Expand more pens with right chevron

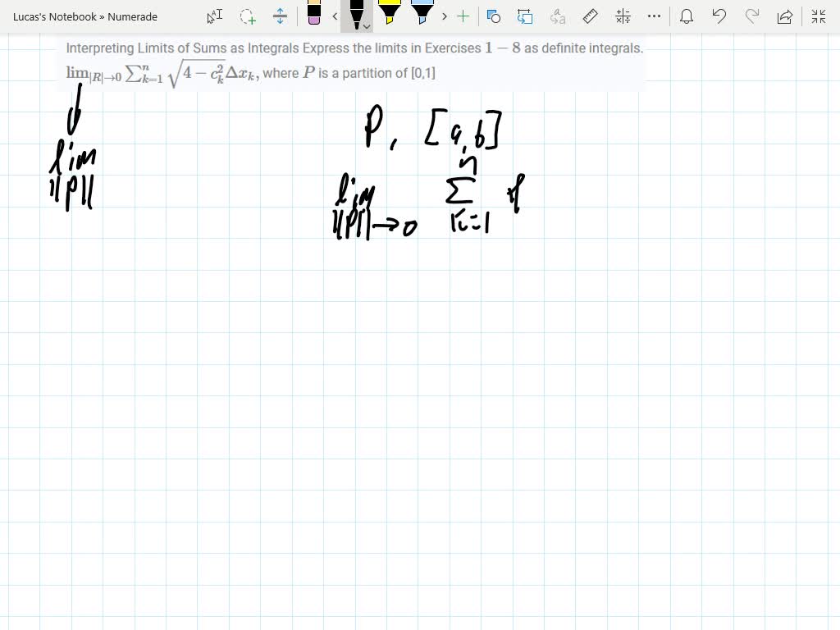pyautogui.click(x=443, y=16)
